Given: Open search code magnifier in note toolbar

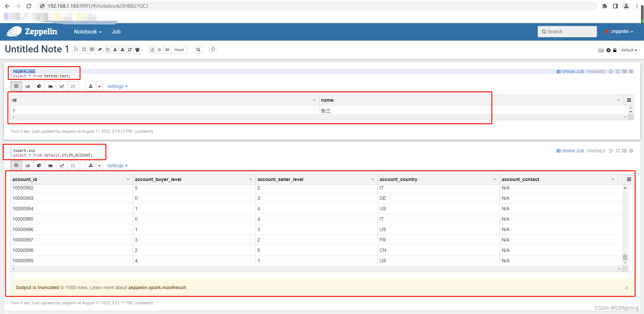Looking at the screenshot, I should click(x=198, y=50).
